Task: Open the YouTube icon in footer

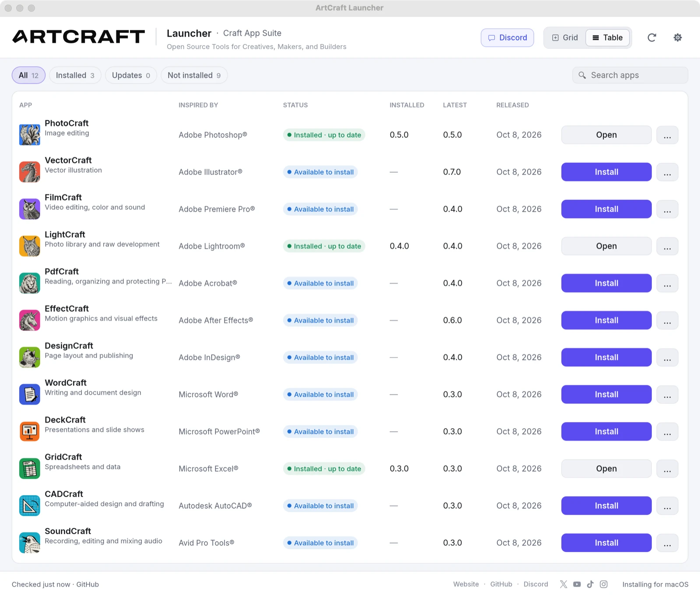Action: 577,584
